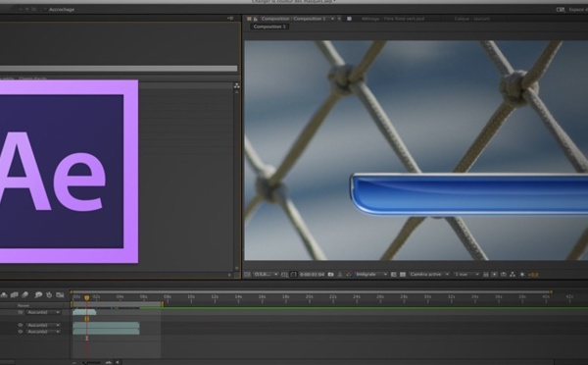Take a snapshot with the camera icon
This screenshot has height=365, width=588.
coord(331,275)
